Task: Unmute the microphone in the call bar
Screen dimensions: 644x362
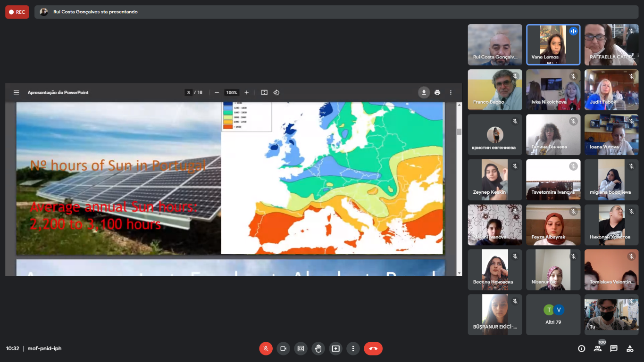Action: 266,348
